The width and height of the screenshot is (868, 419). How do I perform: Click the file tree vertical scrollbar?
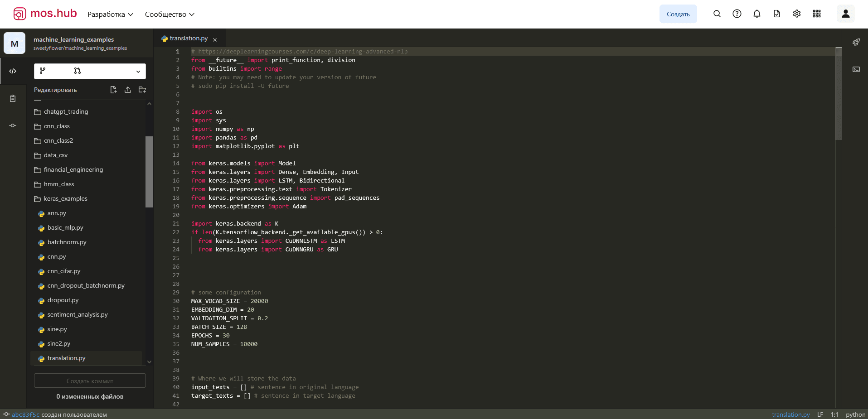pyautogui.click(x=149, y=172)
